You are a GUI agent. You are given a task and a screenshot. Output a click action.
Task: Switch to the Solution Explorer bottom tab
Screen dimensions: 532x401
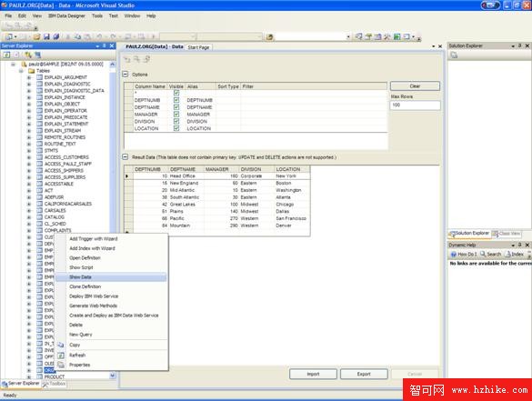click(x=469, y=234)
